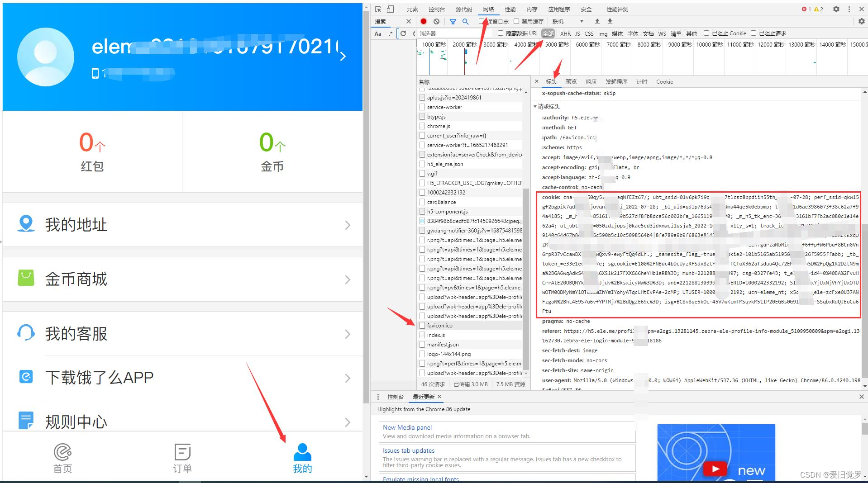This screenshot has height=483, width=868.
Task: Click the 下载饿了么APP logo icon
Action: pos(26,376)
